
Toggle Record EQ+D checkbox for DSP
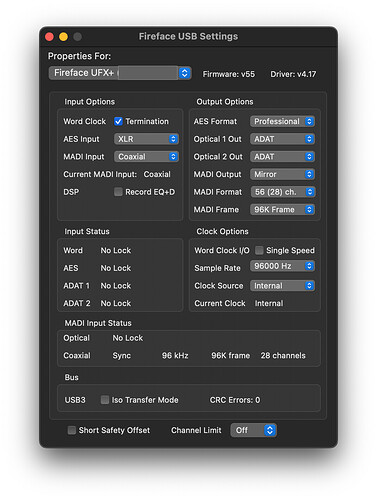tap(118, 192)
